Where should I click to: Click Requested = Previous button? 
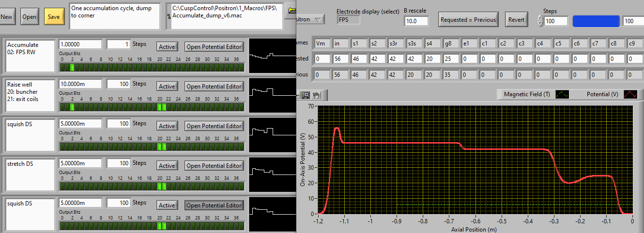coord(469,20)
